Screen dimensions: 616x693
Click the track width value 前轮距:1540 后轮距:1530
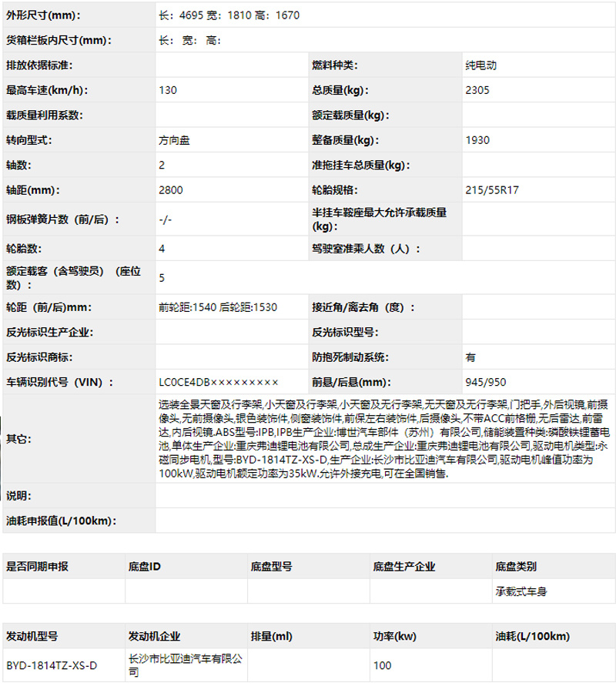tap(218, 307)
